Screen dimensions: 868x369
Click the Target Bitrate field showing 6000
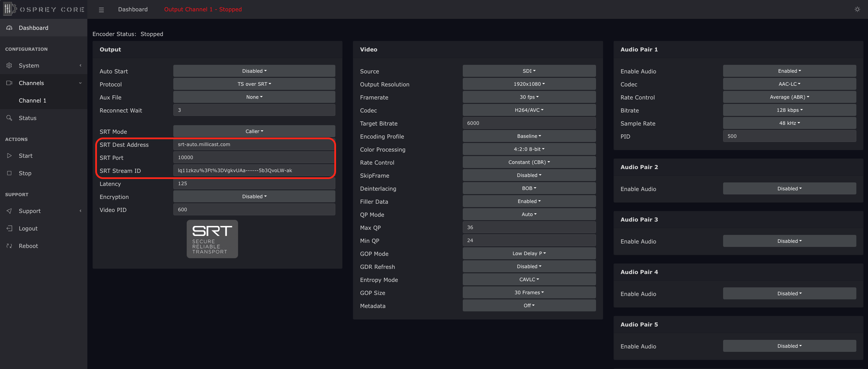click(529, 123)
